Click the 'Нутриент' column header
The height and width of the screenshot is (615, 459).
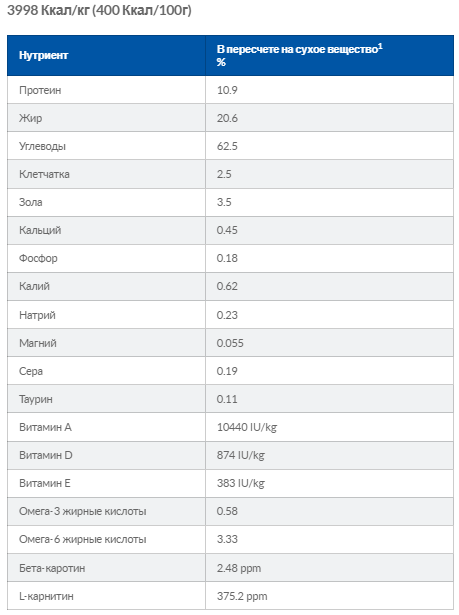[x=44, y=55]
